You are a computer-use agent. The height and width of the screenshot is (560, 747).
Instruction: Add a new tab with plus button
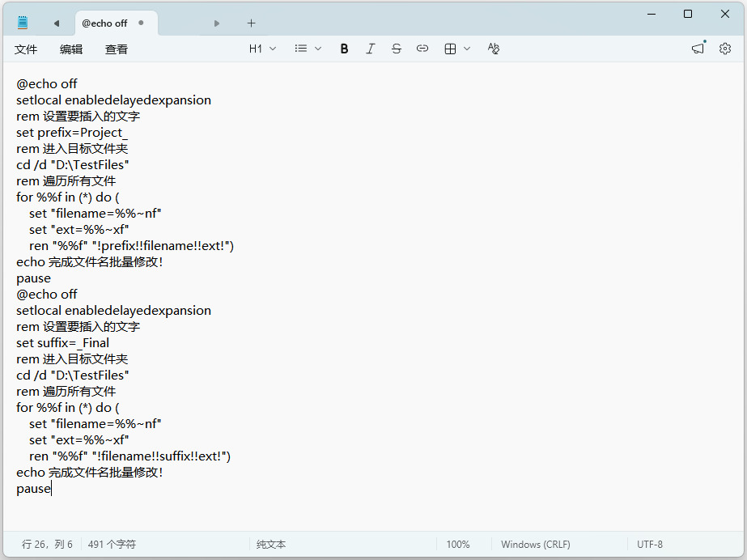(251, 23)
